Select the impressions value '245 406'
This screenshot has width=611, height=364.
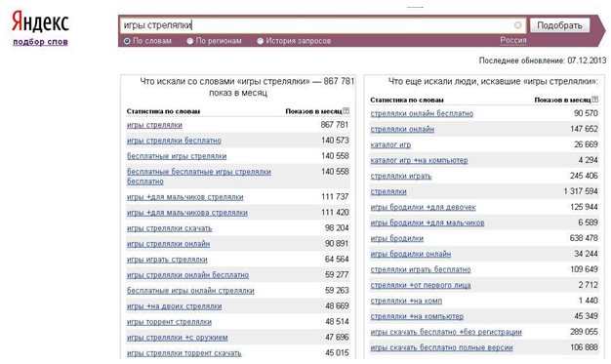pyautogui.click(x=584, y=176)
